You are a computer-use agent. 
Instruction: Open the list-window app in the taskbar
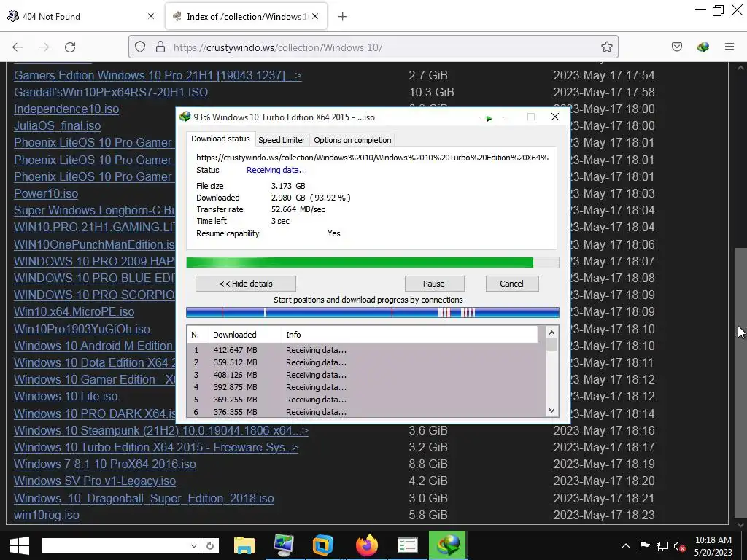click(408, 545)
